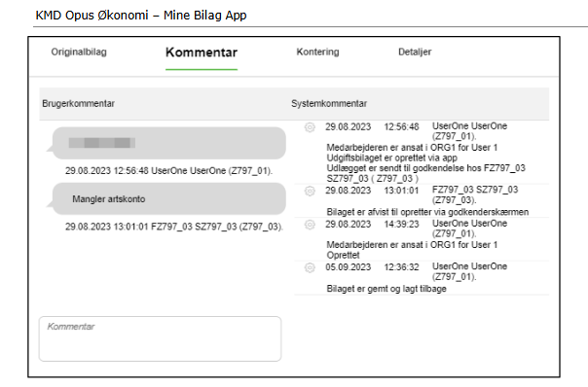The width and height of the screenshot is (588, 387).
Task: Focus the Kommentar text input field
Action: click(160, 338)
